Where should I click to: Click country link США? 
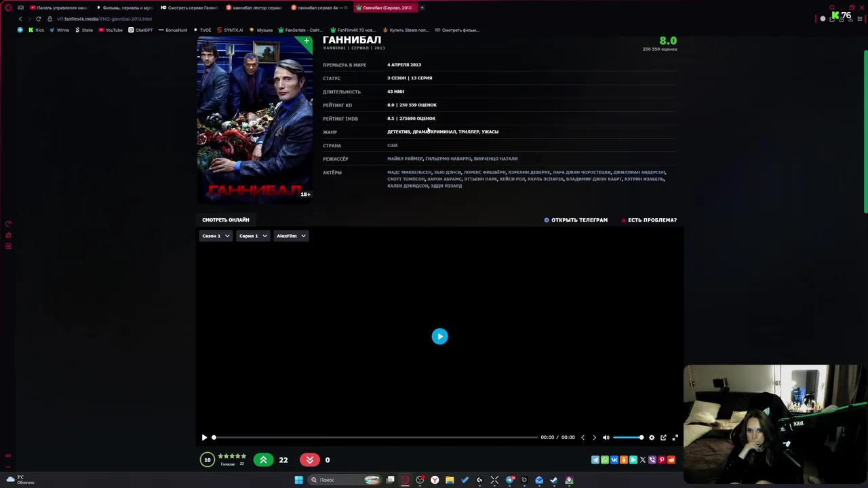click(393, 145)
